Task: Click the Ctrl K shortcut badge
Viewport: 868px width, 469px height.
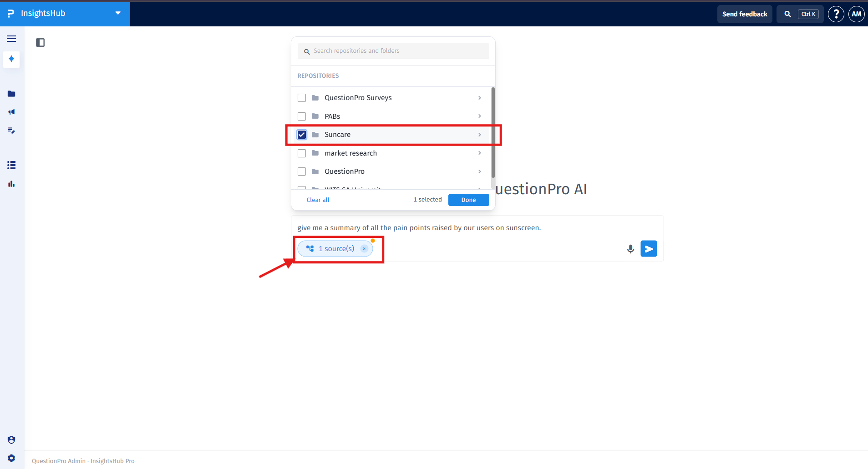Action: [808, 14]
